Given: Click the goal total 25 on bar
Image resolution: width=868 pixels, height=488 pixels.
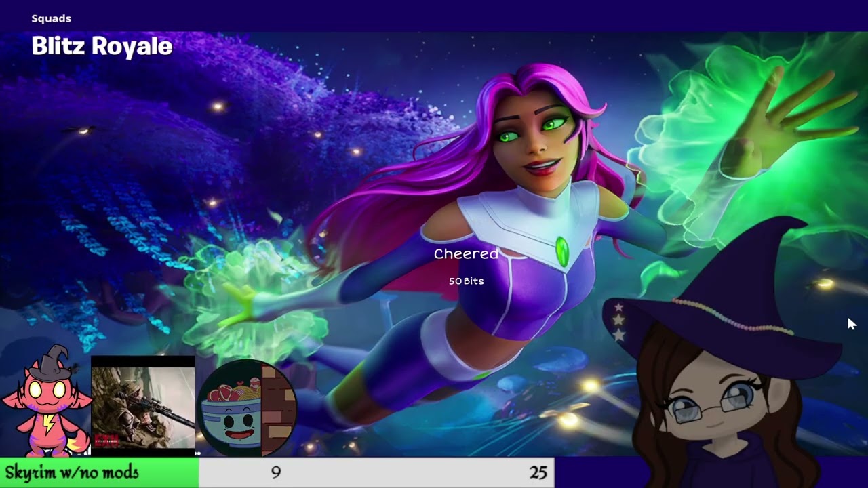Looking at the screenshot, I should (x=538, y=472).
